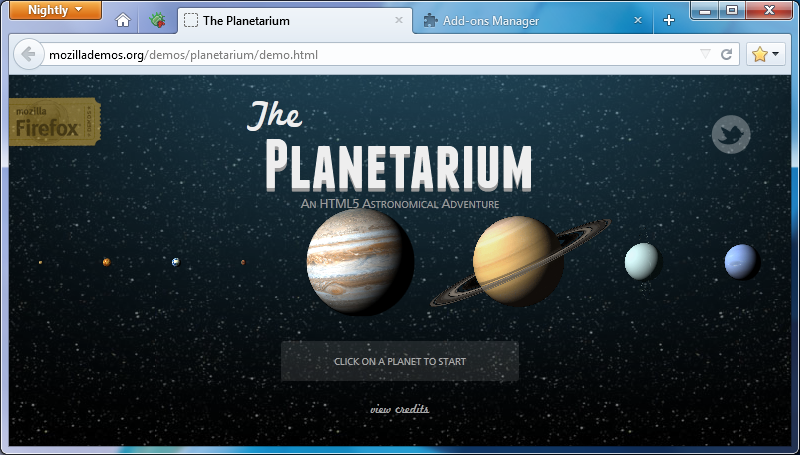800x455 pixels.
Task: Open the view credits link
Action: pyautogui.click(x=399, y=409)
